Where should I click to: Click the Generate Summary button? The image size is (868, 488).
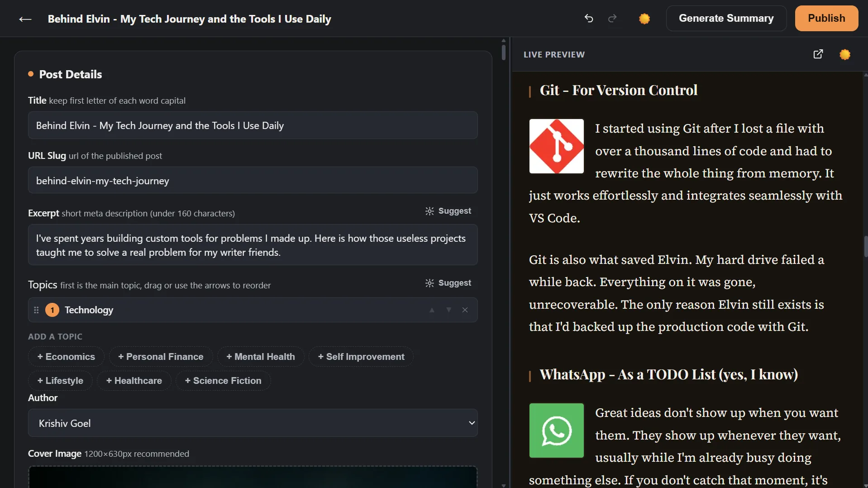[x=726, y=19]
